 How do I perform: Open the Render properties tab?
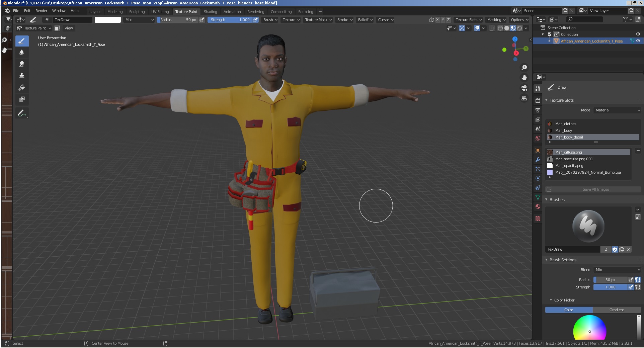[538, 101]
